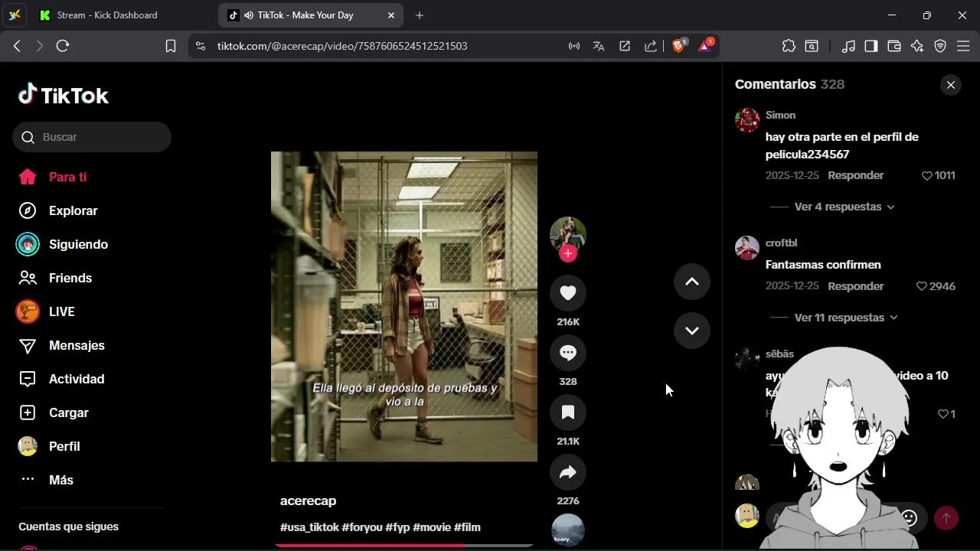Open the LIVE section
This screenshot has width=980, height=551.
(x=46, y=311)
